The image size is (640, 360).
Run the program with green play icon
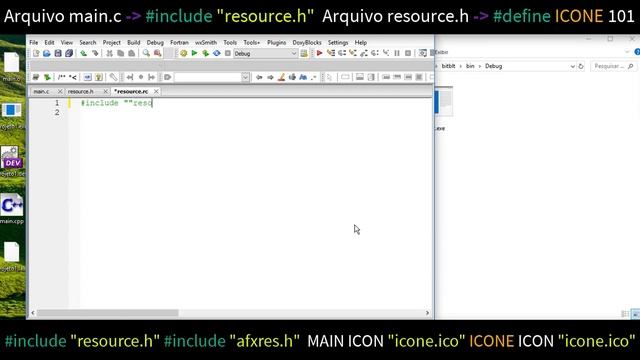coord(195,53)
